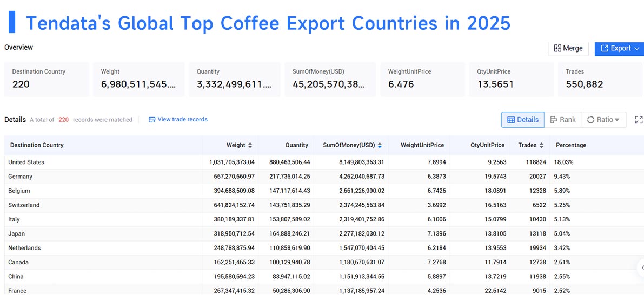Screen dimensions: 644x300
Task: Click the WeightUnitPrice column header
Action: tap(422, 145)
